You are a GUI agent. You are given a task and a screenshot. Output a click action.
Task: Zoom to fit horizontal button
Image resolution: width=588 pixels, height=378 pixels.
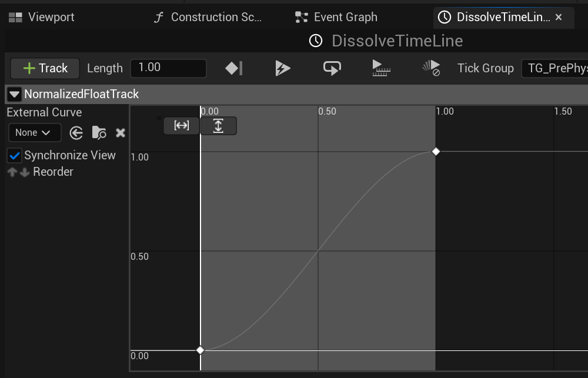(x=181, y=126)
